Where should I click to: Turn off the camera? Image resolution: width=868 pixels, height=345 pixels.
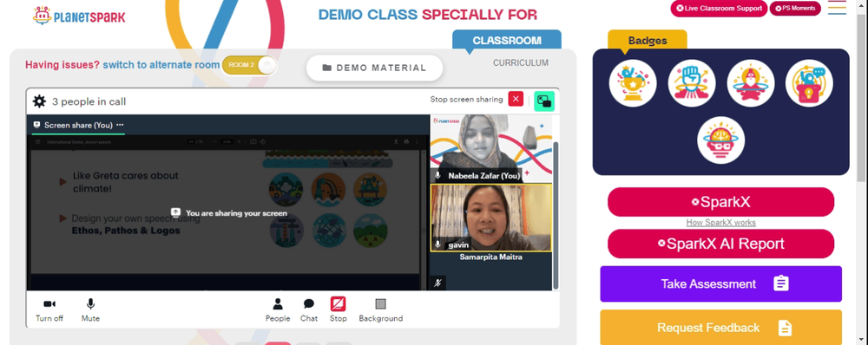[49, 310]
